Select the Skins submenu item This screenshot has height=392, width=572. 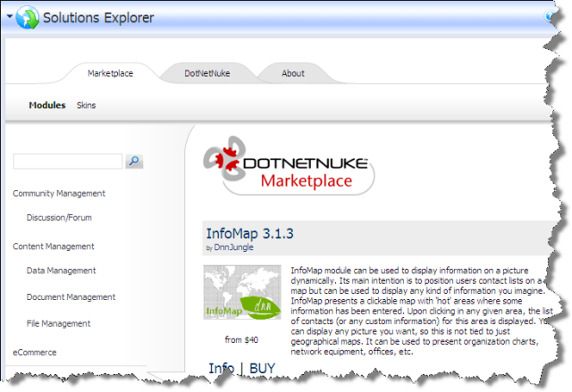[x=86, y=105]
